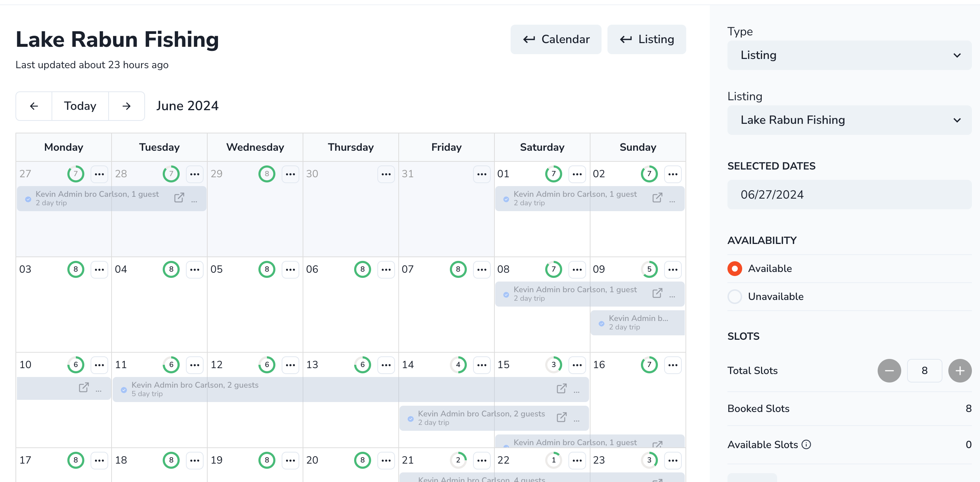Open Kevin Admin 2 guests 5 day trip
980x482 pixels.
(x=350, y=389)
